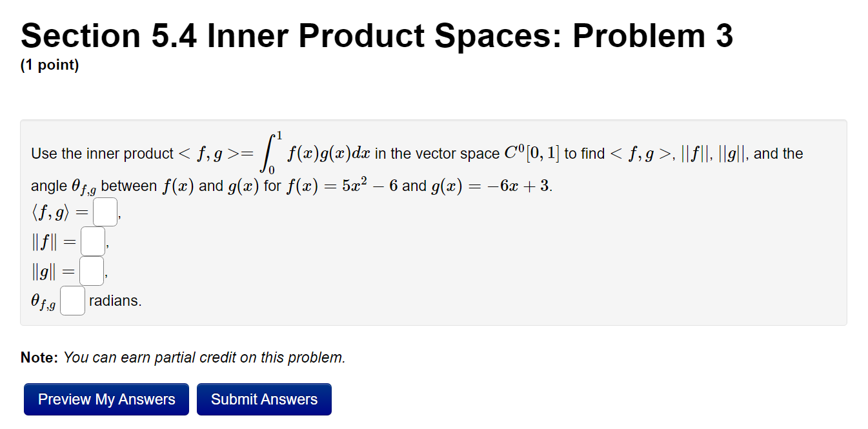Click inside the ||g|| answer box
Viewport: 868px width, 429px height.
coord(90,270)
